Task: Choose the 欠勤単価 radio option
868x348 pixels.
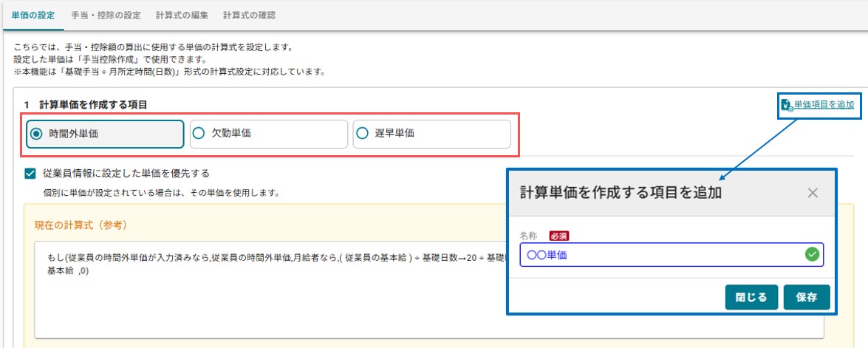Action: tap(268, 134)
